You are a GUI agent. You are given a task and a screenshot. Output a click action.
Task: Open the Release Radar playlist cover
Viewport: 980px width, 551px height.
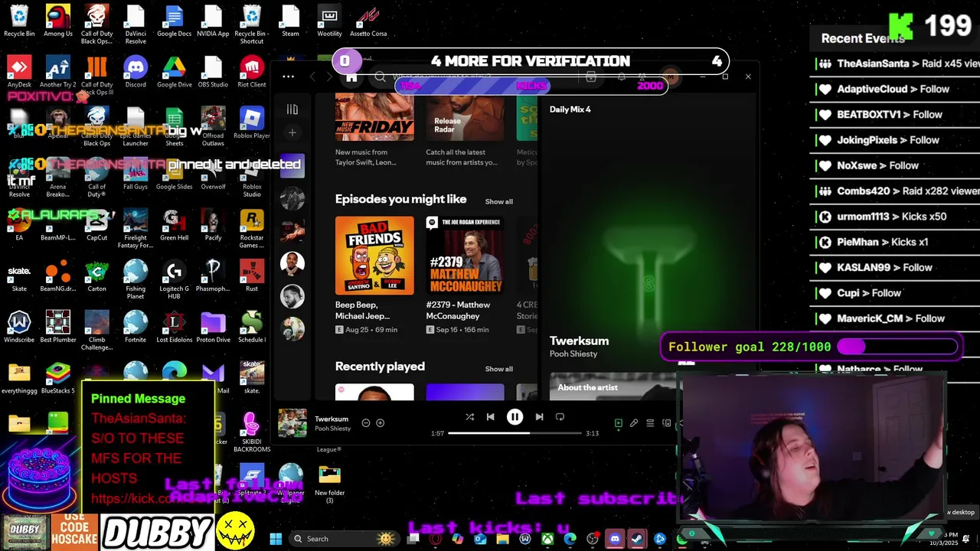pos(465,118)
